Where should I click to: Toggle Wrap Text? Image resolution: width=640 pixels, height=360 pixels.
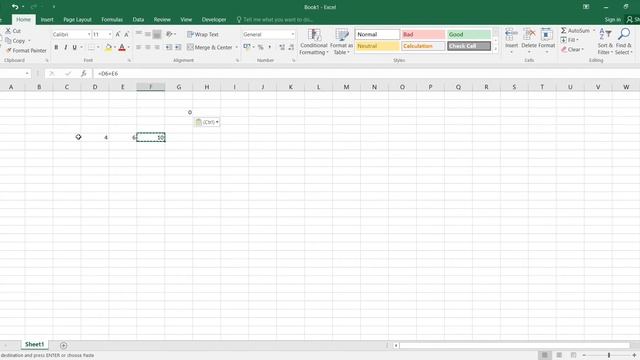[203, 34]
